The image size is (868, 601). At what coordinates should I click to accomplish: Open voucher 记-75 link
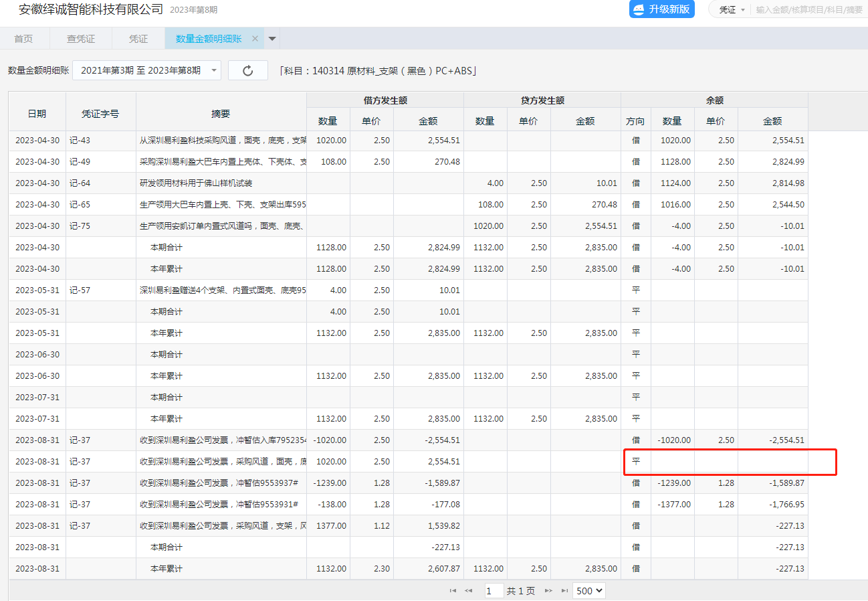[x=80, y=226]
